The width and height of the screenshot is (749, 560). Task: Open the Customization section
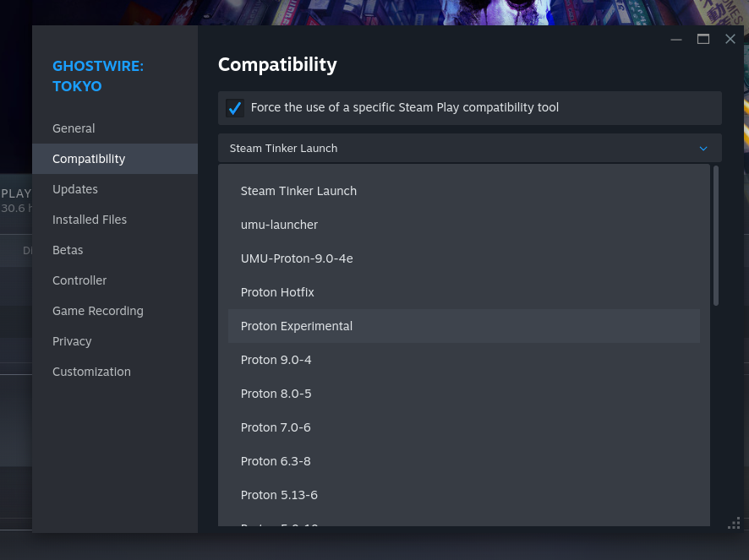115,372
